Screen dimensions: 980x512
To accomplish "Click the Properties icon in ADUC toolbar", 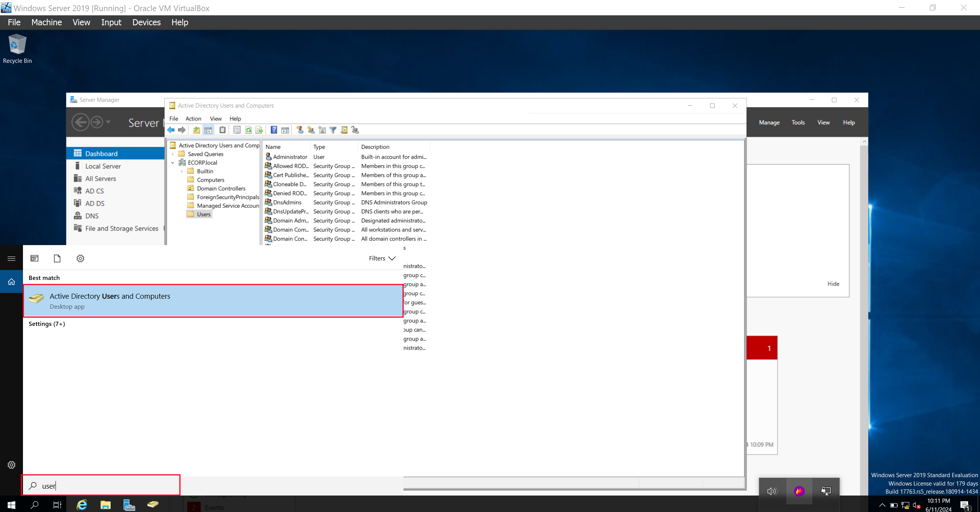I will (x=237, y=130).
